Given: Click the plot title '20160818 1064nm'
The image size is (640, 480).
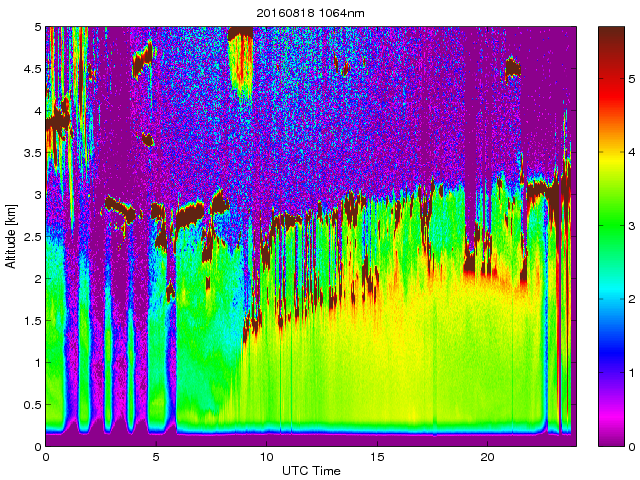Looking at the screenshot, I should [x=311, y=11].
